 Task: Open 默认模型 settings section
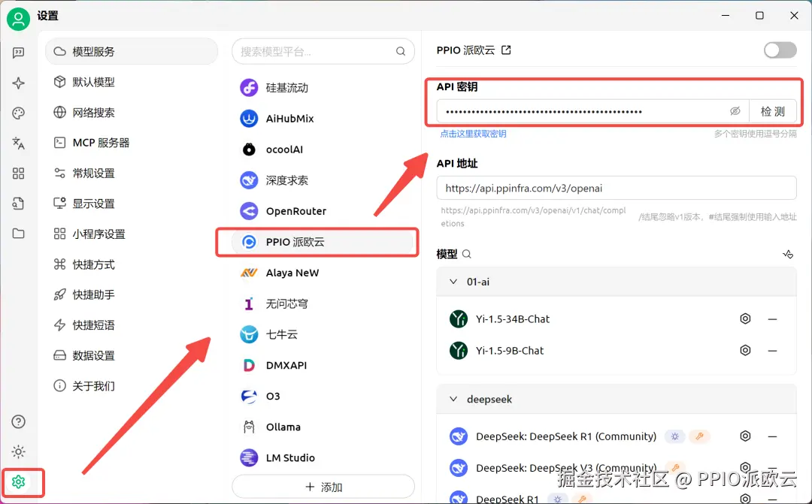(132, 82)
